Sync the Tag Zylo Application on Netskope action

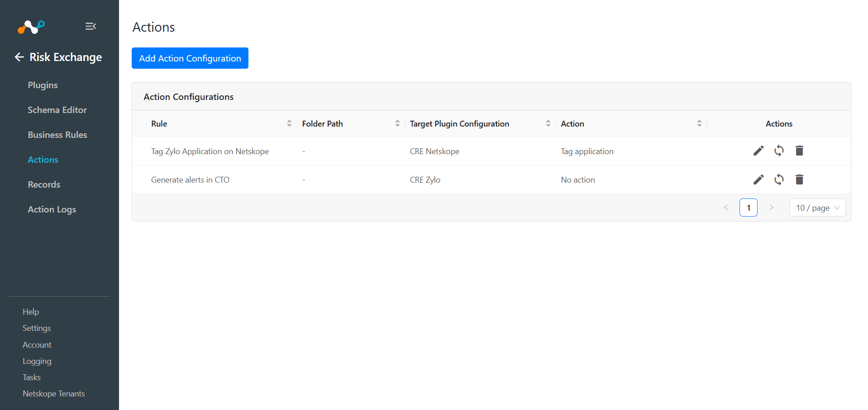[x=779, y=151]
